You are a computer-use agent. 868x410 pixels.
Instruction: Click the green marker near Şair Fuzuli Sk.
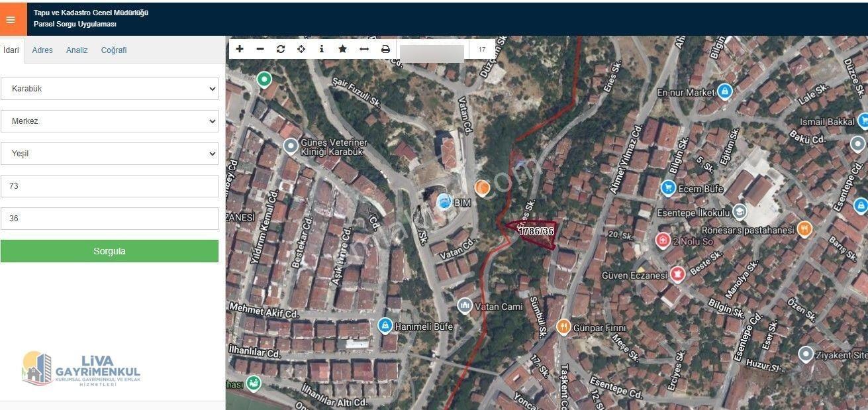coord(264,80)
